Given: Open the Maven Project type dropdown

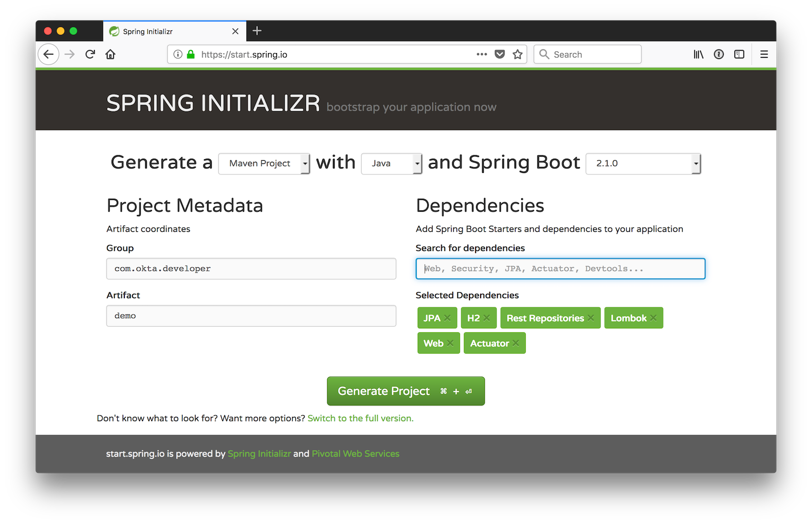Looking at the screenshot, I should 264,163.
